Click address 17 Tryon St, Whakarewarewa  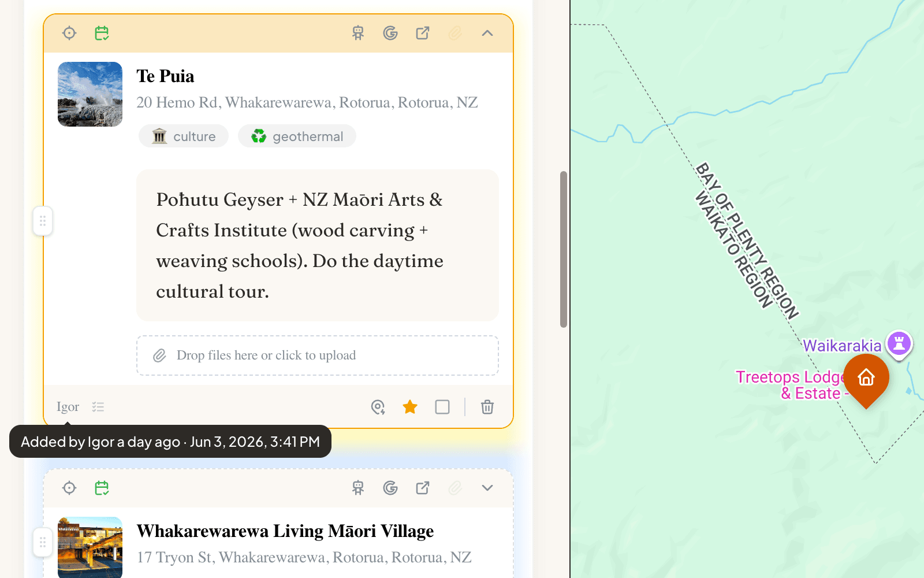coord(304,558)
